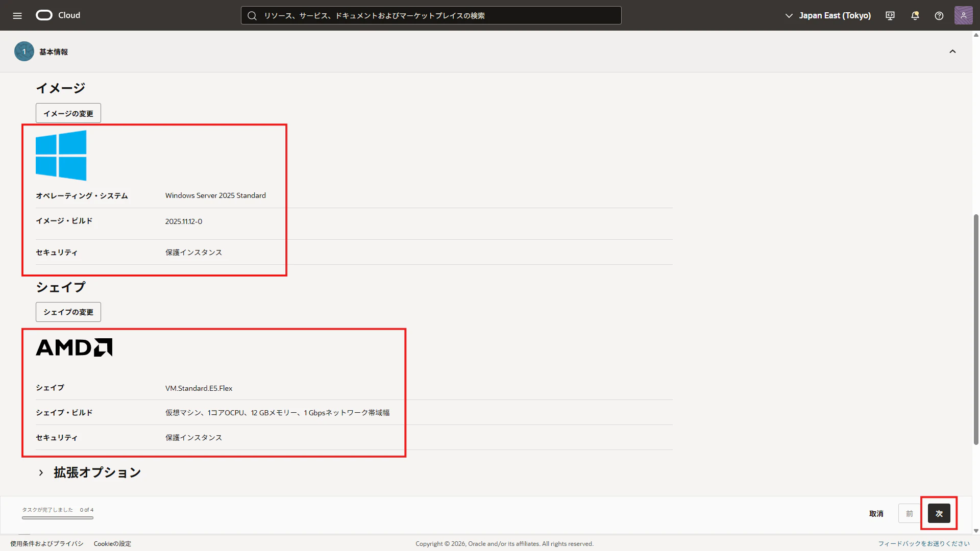
Task: Collapse the 基本情報 section chevron
Action: click(952, 52)
